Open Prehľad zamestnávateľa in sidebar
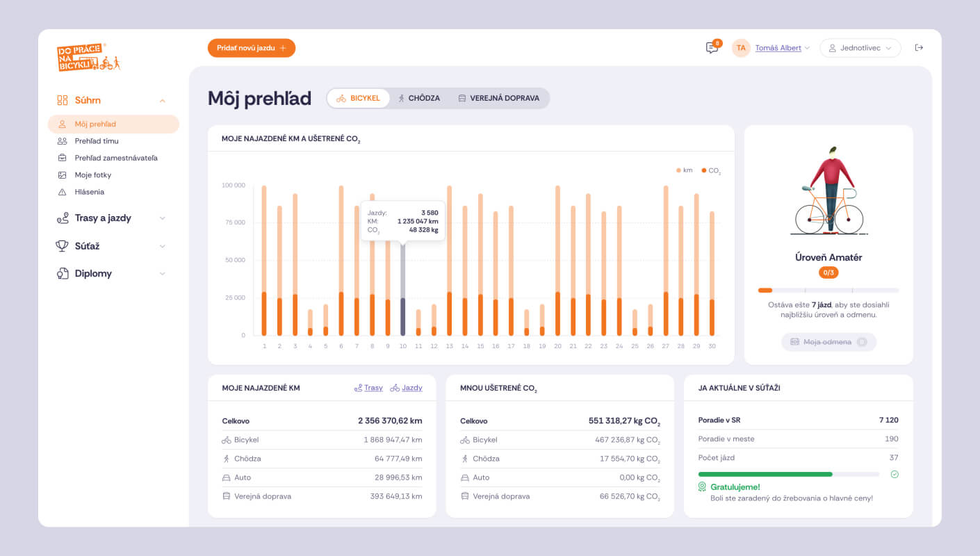Image resolution: width=980 pixels, height=556 pixels. click(115, 158)
